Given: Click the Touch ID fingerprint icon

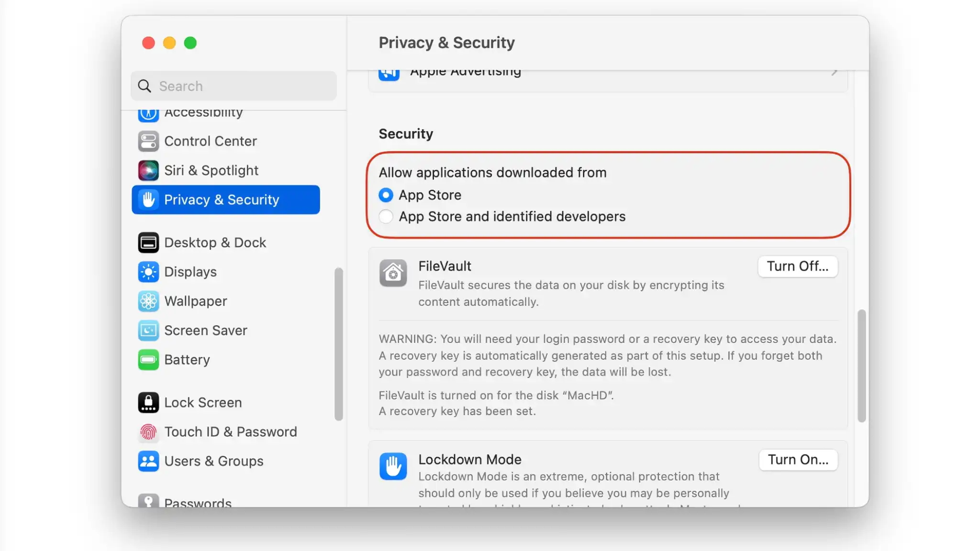Looking at the screenshot, I should click(x=148, y=432).
